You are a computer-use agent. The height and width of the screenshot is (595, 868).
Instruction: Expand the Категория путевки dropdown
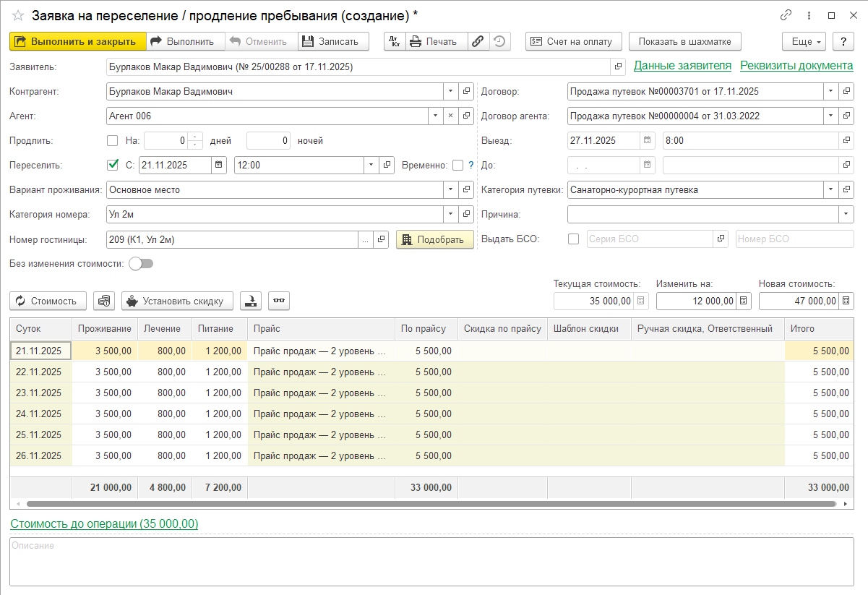pos(830,190)
